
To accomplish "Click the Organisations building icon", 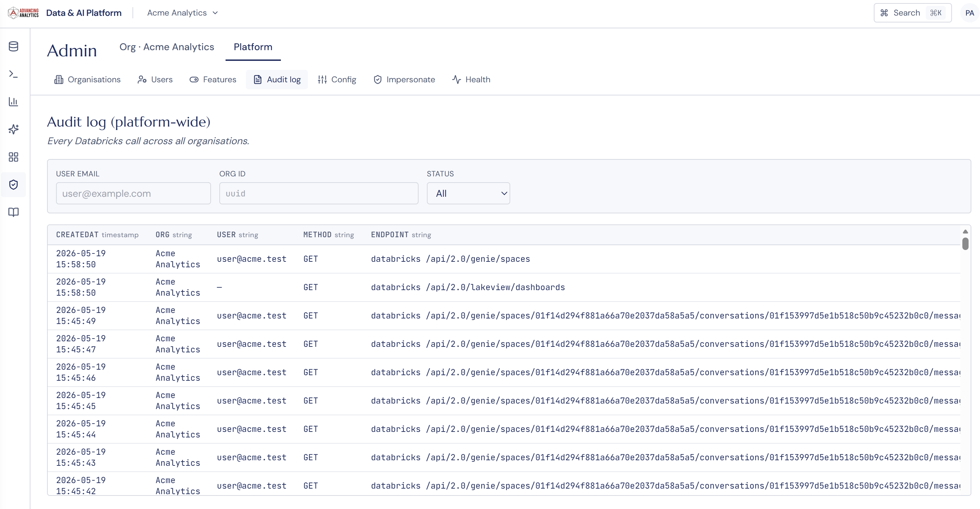I will pyautogui.click(x=58, y=80).
